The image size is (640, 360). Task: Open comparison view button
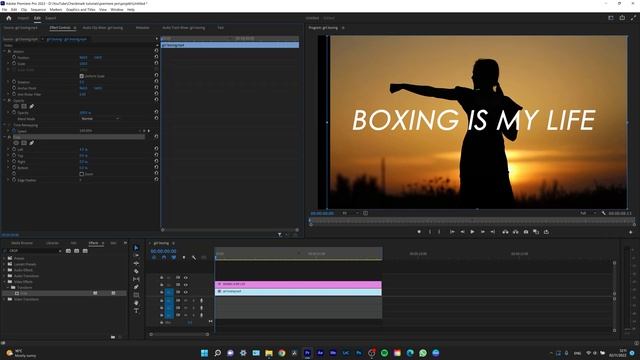[x=536, y=232]
